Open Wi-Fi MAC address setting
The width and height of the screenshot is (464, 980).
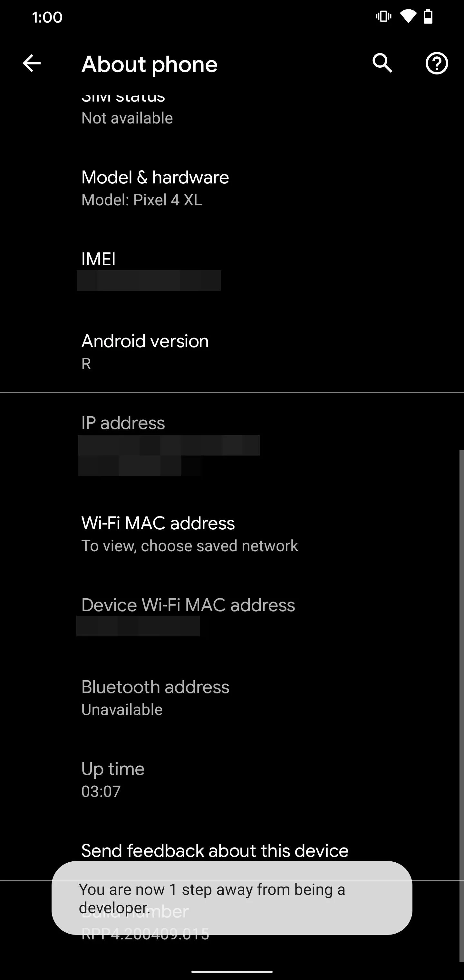[x=232, y=534]
